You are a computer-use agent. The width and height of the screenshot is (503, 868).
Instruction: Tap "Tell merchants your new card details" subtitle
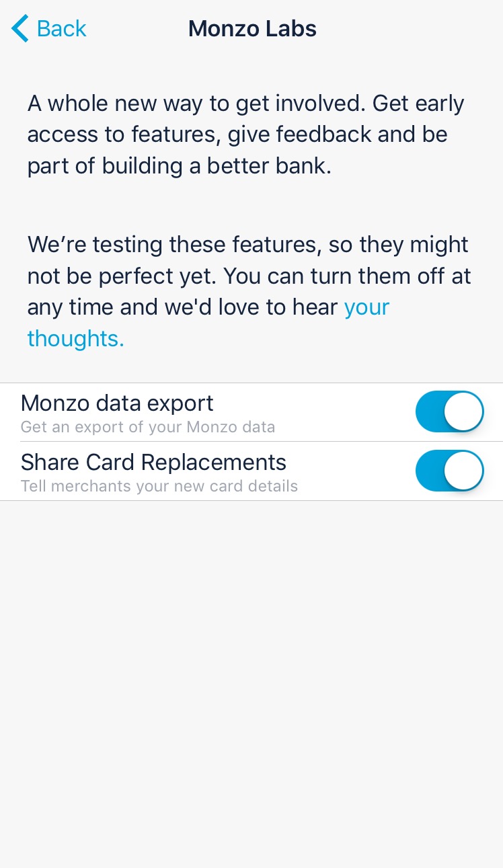159,486
